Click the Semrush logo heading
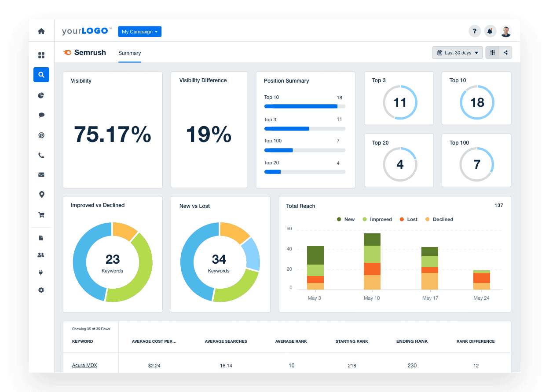 tap(84, 52)
